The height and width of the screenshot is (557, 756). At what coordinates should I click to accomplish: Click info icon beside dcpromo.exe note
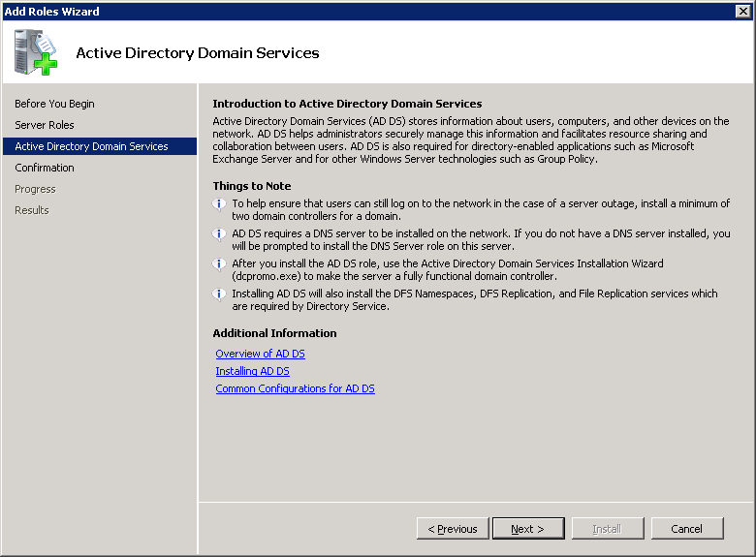[x=219, y=264]
